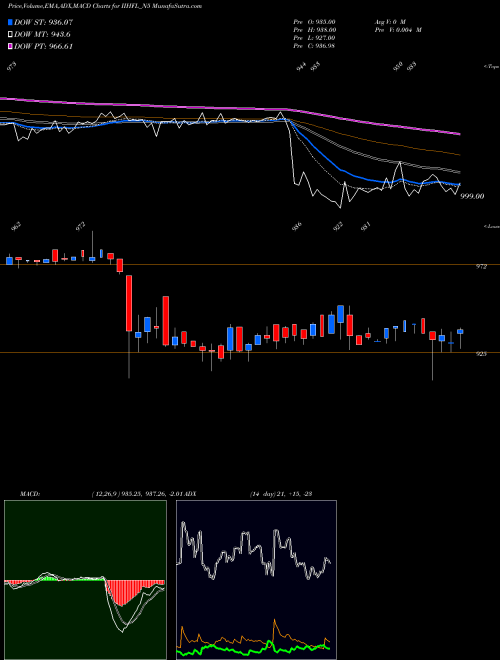Click the 'Pre C: 936.98' value
The height and width of the screenshot is (660, 500).
pos(314,46)
